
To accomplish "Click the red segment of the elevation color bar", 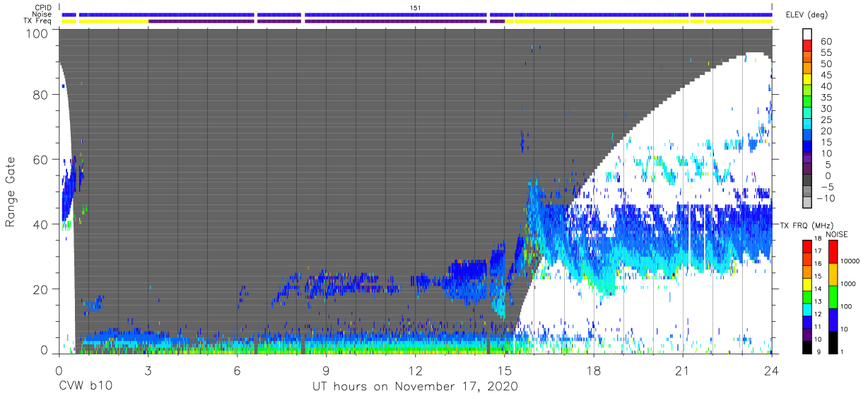I will pyautogui.click(x=808, y=47).
